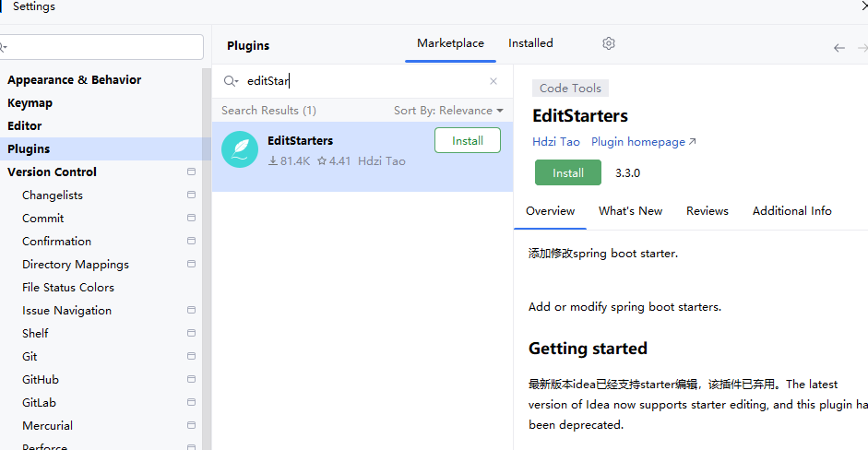868x450 pixels.
Task: Click the Code Tools category tag
Action: click(570, 88)
